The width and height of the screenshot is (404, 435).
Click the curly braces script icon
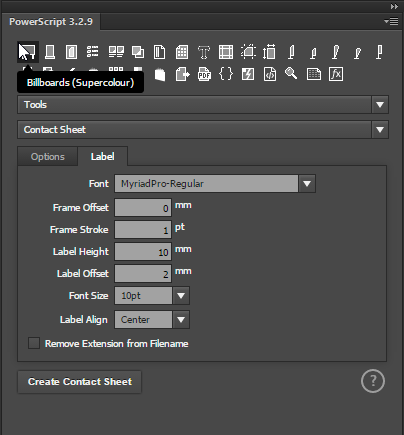[x=226, y=74]
